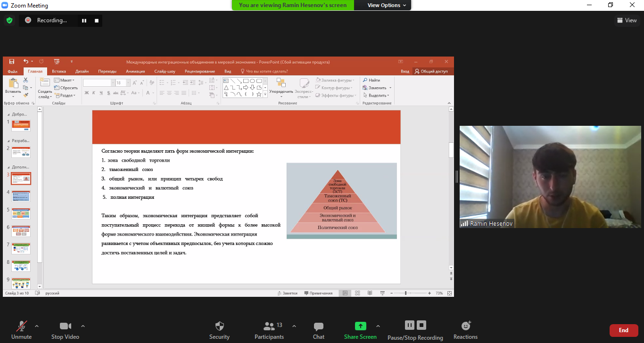Viewport: 644px width, 343px height.
Task: Toggle the Comments (Примечания) pane
Action: click(x=319, y=293)
